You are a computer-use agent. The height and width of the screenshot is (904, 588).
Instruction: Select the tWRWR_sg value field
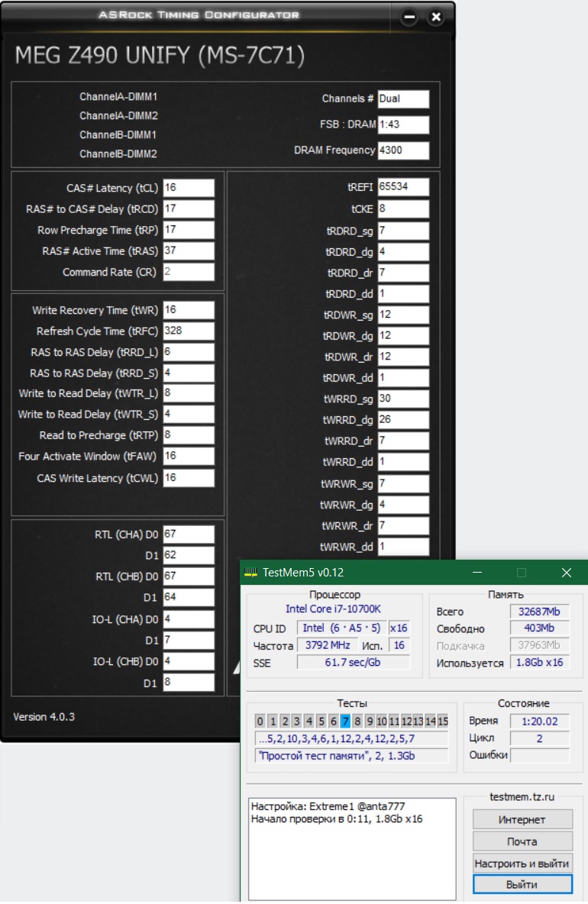tap(403, 484)
